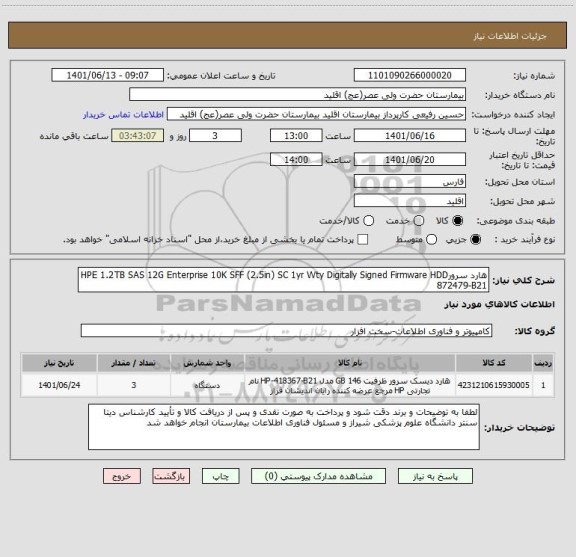576x557 pixels.
Task: Click the deadline date field 1401/06/16
Action: tap(410, 136)
